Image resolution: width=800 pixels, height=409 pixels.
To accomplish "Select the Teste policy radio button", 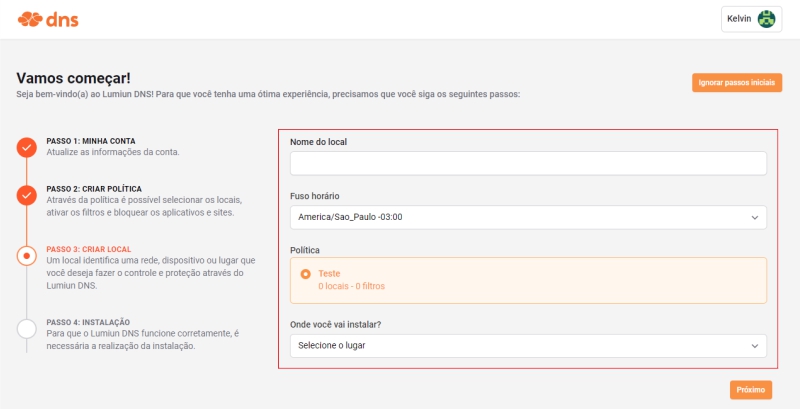I will (305, 274).
